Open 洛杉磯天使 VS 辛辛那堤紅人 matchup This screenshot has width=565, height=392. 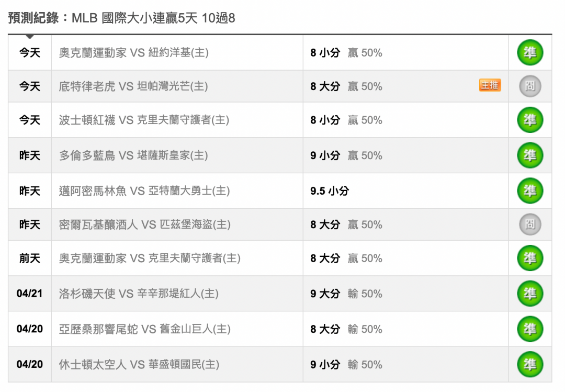click(x=139, y=294)
